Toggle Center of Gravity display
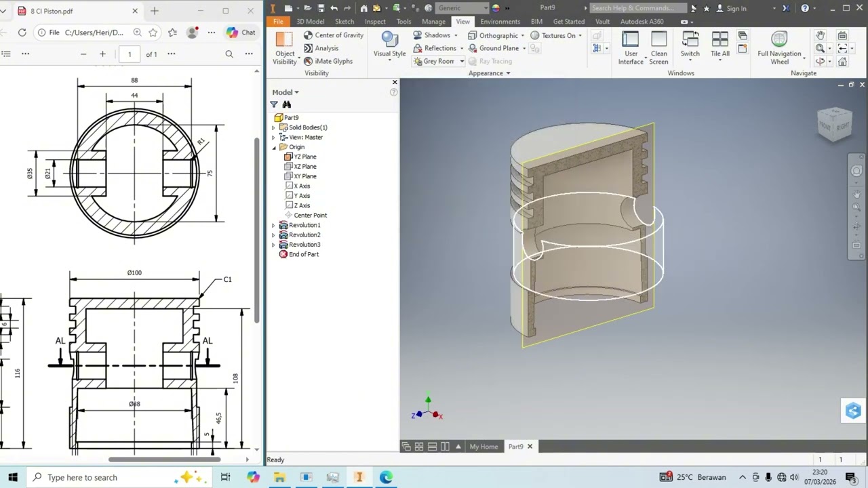The image size is (868, 488). pos(333,35)
